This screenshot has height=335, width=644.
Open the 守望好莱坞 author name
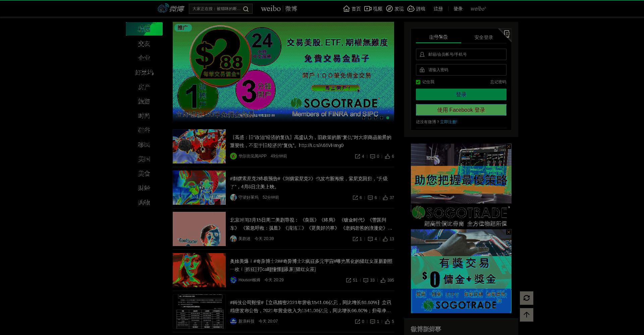[x=249, y=197]
